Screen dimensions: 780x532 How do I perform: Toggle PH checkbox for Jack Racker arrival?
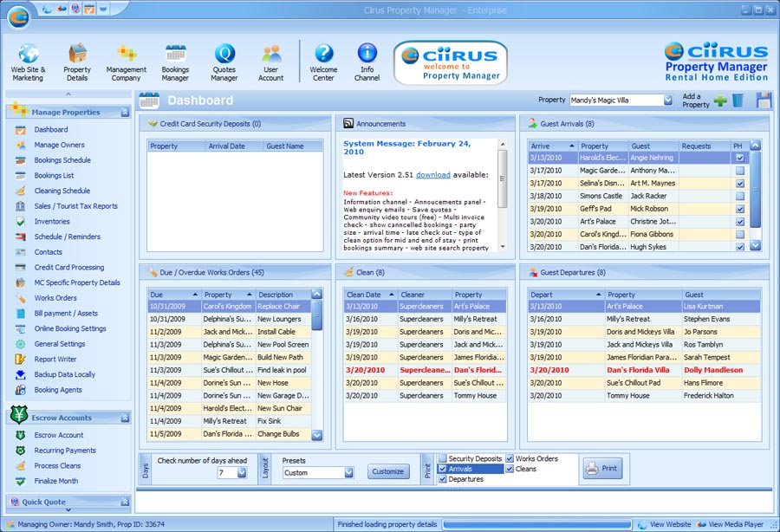tap(740, 197)
